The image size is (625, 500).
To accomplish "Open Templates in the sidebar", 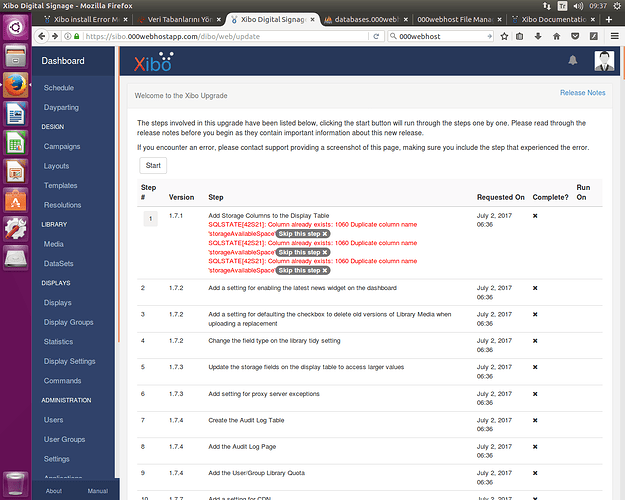I will pyautogui.click(x=61, y=185).
